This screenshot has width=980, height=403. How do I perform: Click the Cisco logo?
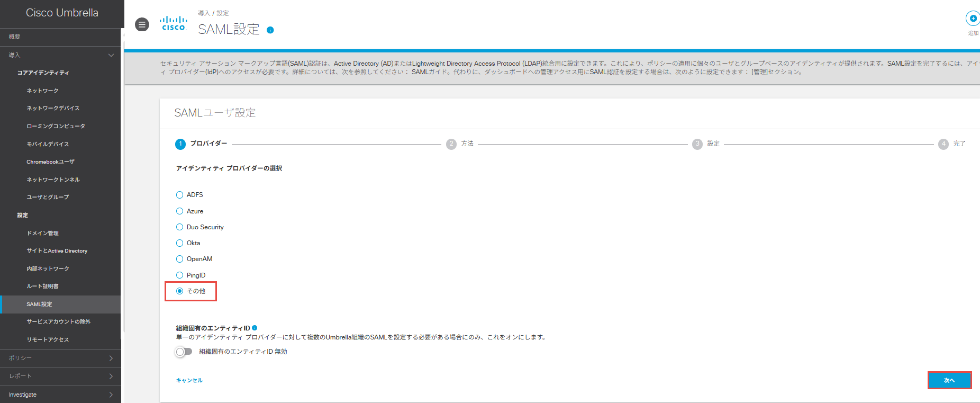click(x=174, y=23)
